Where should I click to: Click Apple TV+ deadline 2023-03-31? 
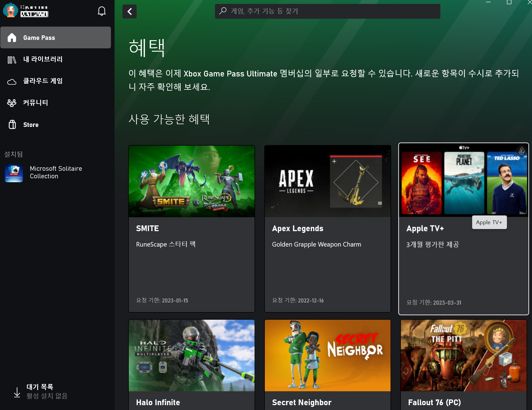tap(434, 302)
